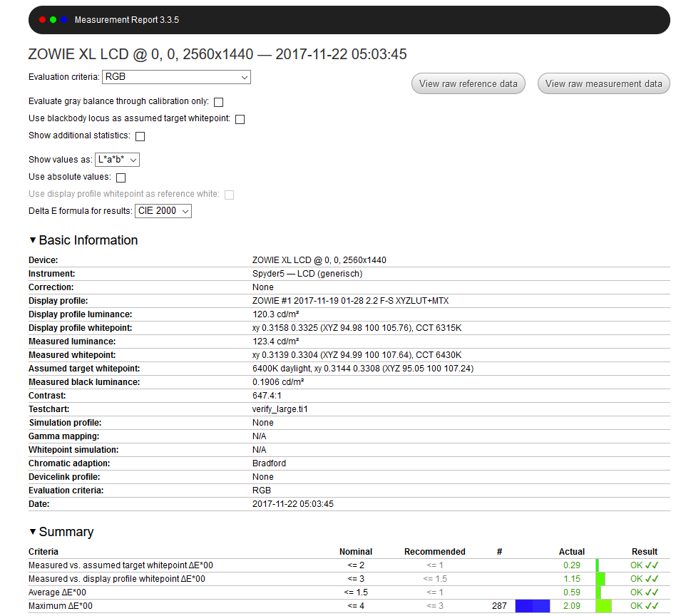The width and height of the screenshot is (681, 616).
Task: Click the Display profile whitepoint CCT 6315K value
Action: pyautogui.click(x=357, y=328)
